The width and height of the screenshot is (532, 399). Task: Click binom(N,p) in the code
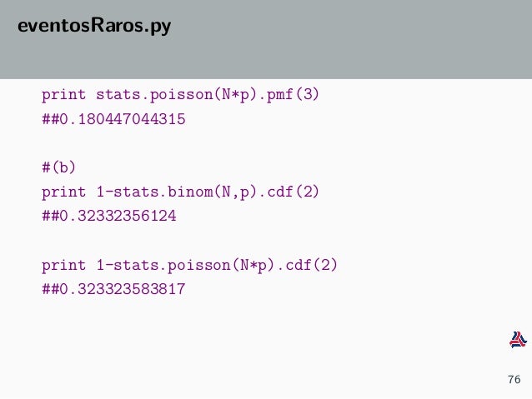point(213,192)
